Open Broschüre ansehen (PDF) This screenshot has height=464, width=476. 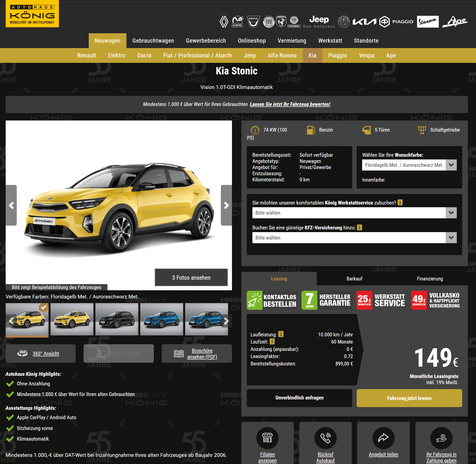(x=197, y=353)
